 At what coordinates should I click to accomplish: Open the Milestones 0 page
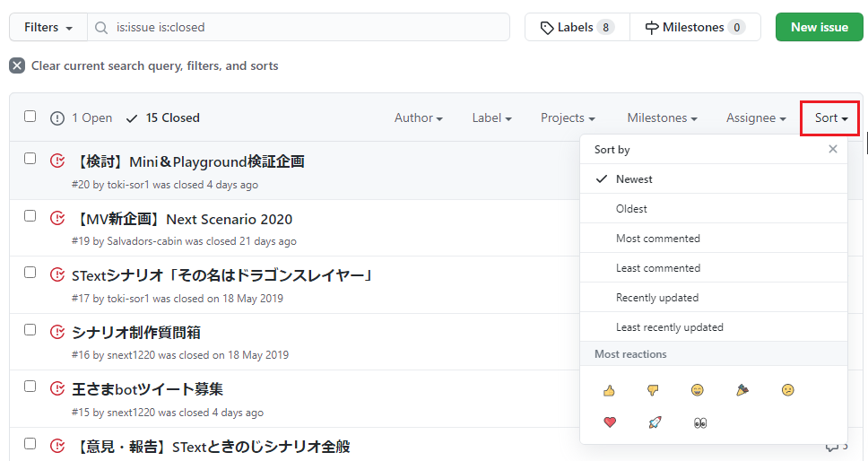point(695,27)
